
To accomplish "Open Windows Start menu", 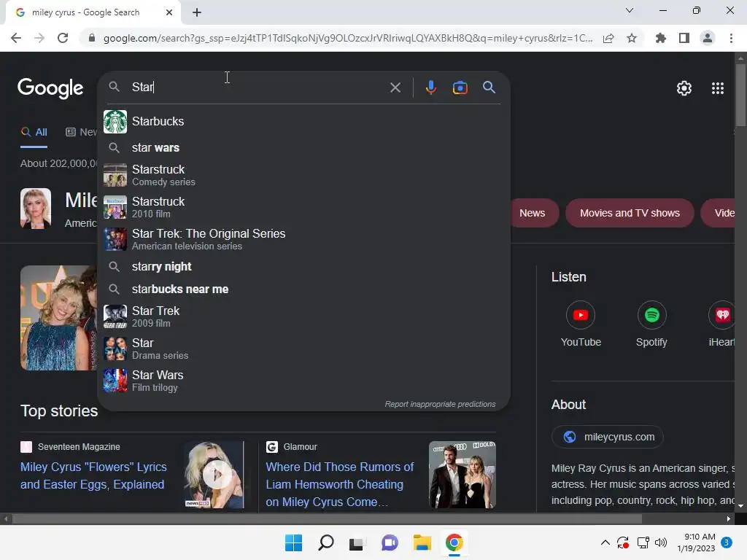I will pos(293,542).
